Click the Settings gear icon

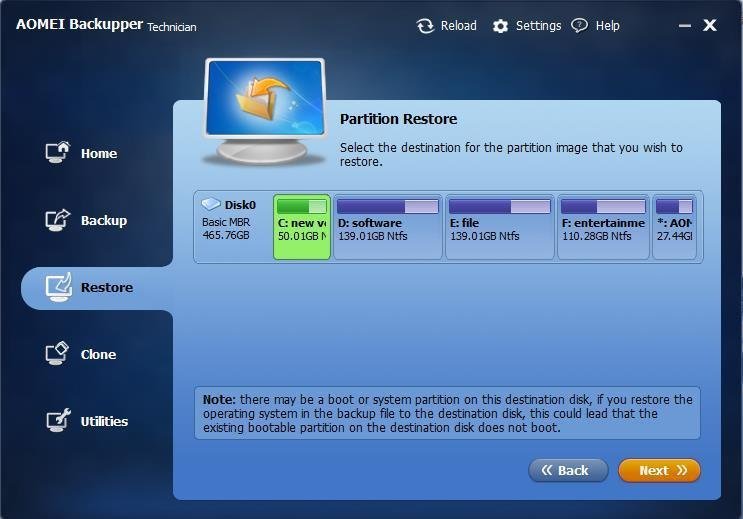click(500, 26)
